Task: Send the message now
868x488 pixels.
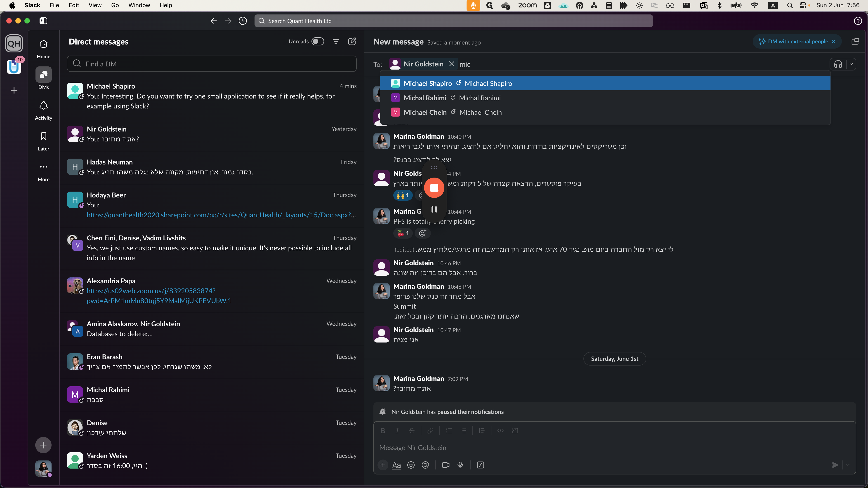Action: [x=835, y=465]
